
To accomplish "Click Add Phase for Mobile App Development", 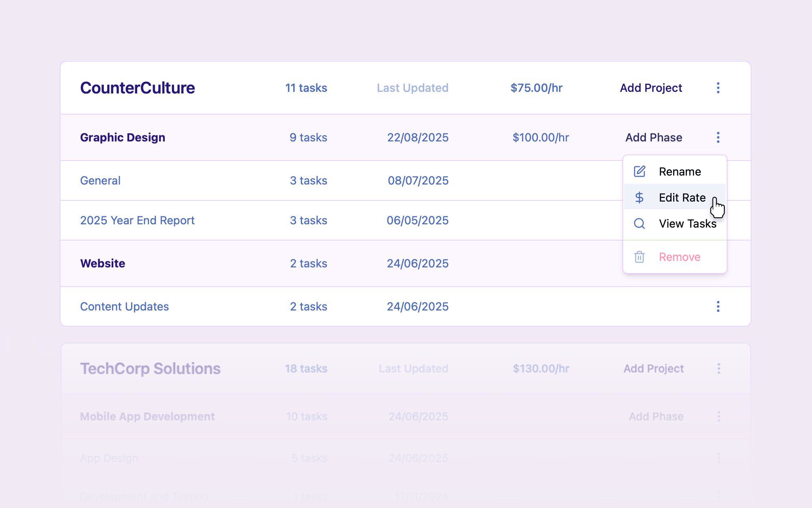I will 656,416.
